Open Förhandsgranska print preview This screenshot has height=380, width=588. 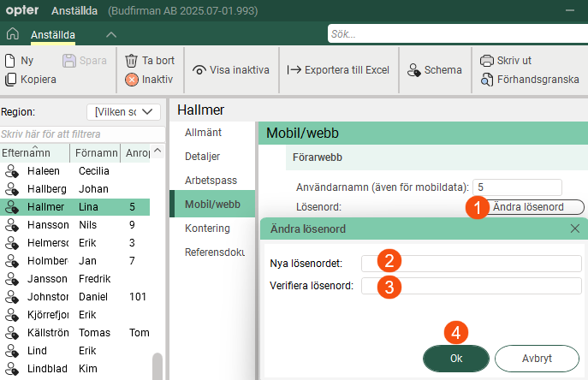pyautogui.click(x=530, y=80)
